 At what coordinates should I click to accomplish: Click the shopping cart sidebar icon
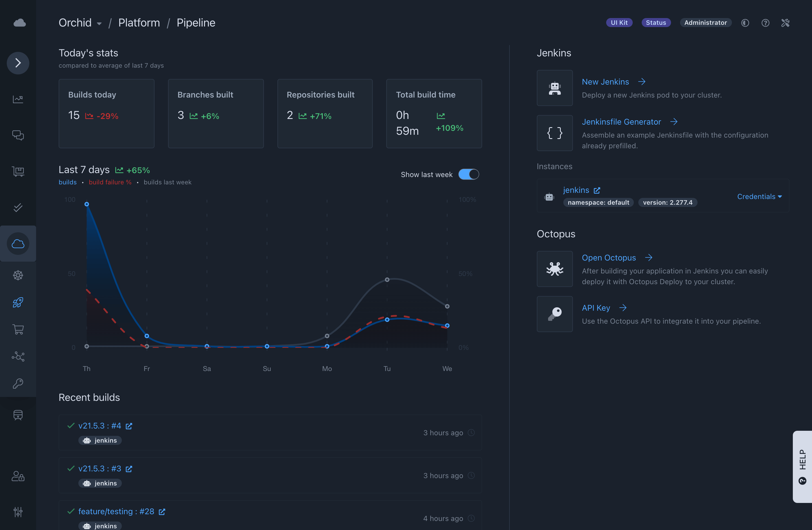point(18,329)
